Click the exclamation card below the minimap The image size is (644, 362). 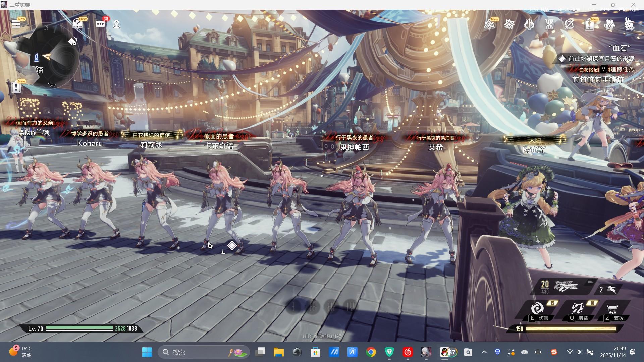[16, 87]
